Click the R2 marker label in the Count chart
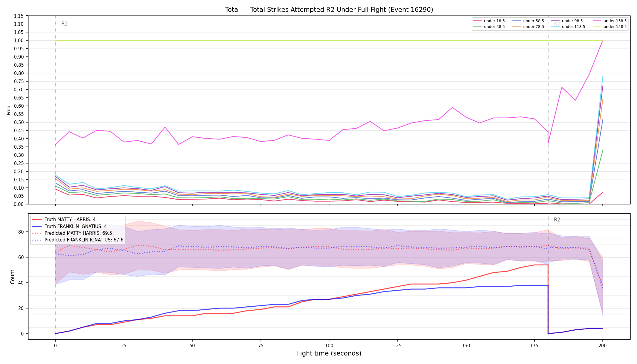Viewport: 637px width, 364px height. [557, 220]
